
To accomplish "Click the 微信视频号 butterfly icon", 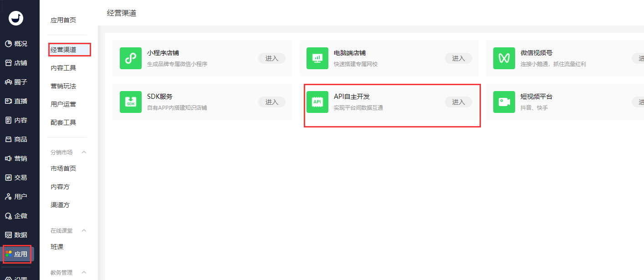I will pos(504,58).
